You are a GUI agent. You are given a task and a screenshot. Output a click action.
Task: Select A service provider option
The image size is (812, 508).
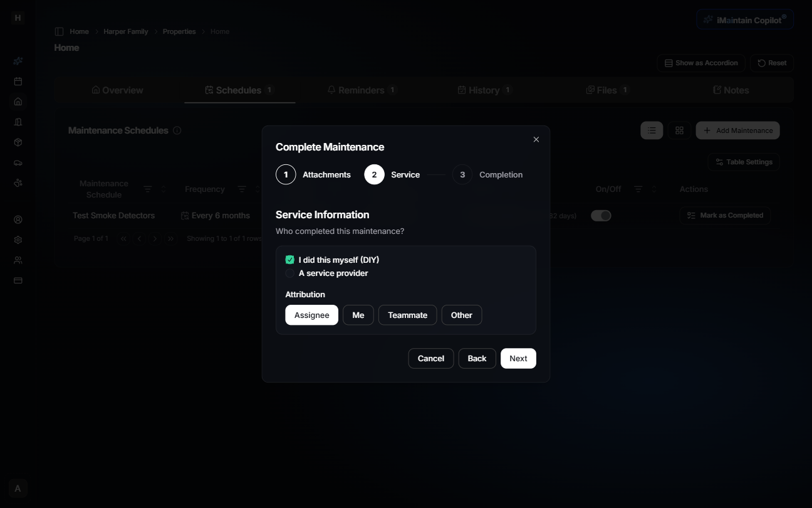[289, 273]
